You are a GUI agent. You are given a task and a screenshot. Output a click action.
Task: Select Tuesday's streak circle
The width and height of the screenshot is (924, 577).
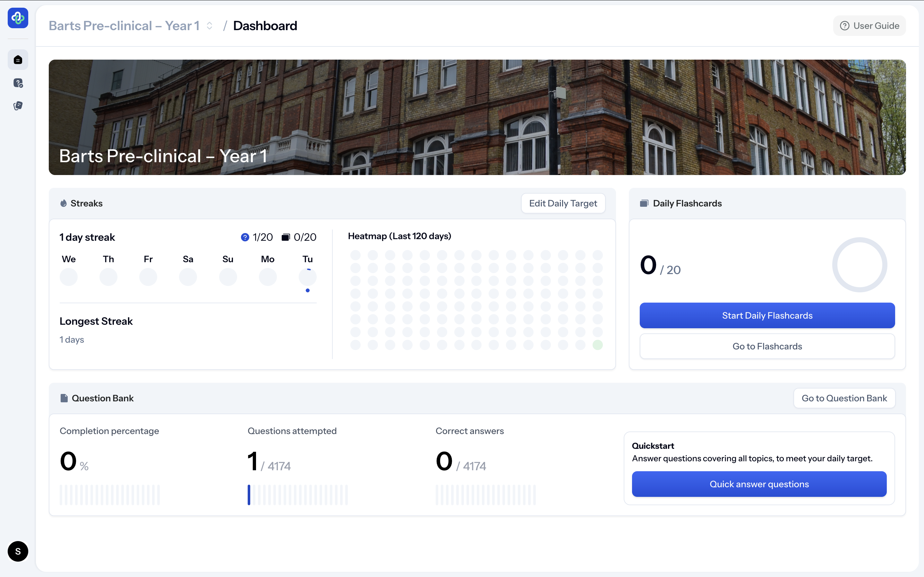click(307, 277)
